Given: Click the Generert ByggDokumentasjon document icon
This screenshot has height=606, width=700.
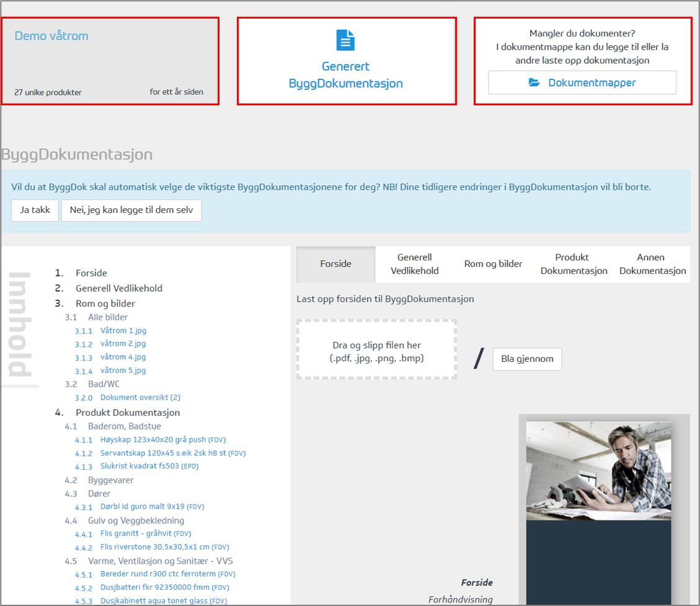Looking at the screenshot, I should [x=346, y=40].
